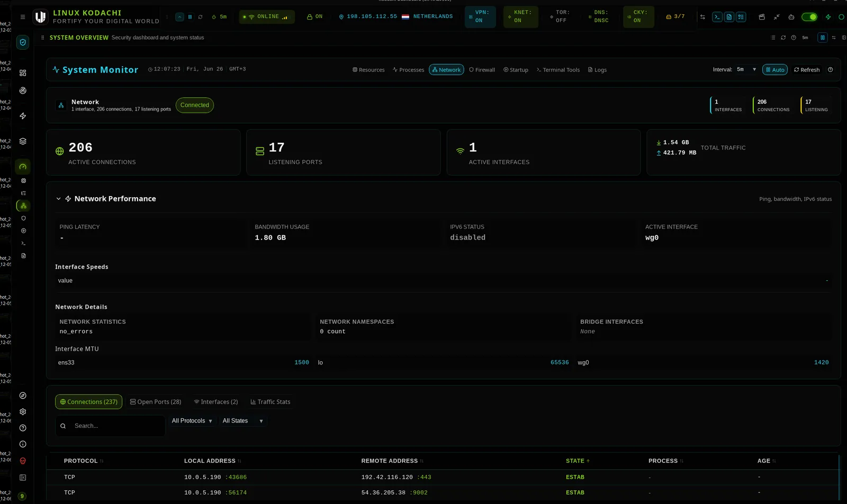This screenshot has width=847, height=504.
Task: Click the Connected status badge
Action: coord(195,105)
